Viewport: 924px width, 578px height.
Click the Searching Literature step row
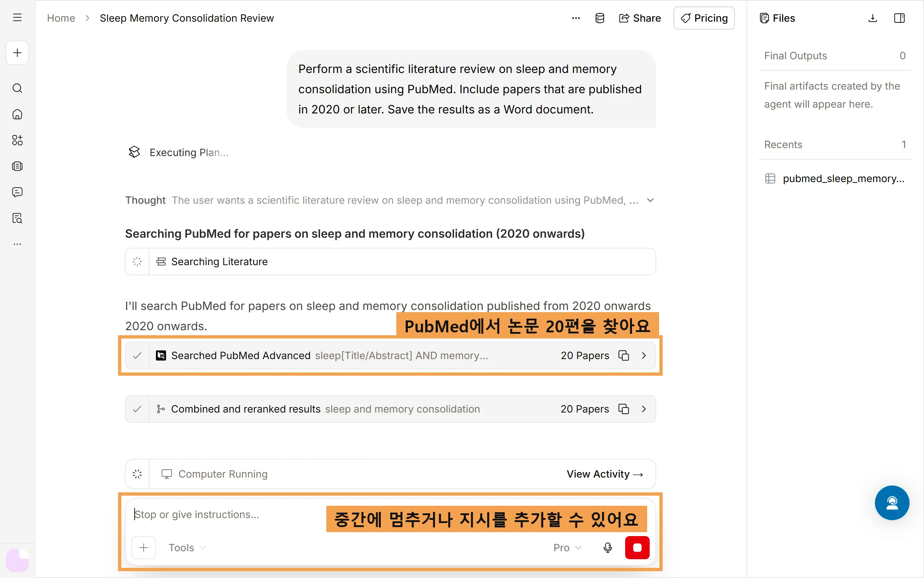390,262
